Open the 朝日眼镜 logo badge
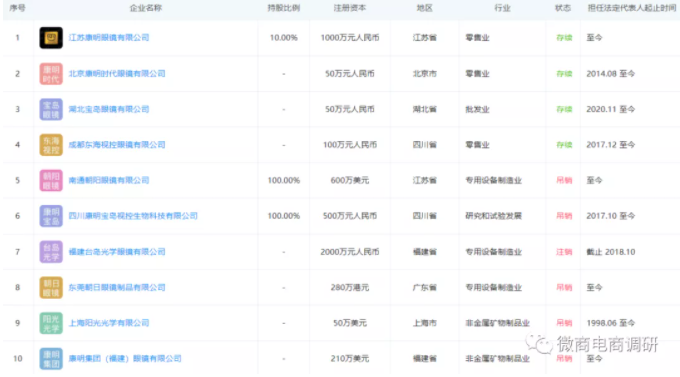This screenshot has height=377, width=680. [x=51, y=288]
